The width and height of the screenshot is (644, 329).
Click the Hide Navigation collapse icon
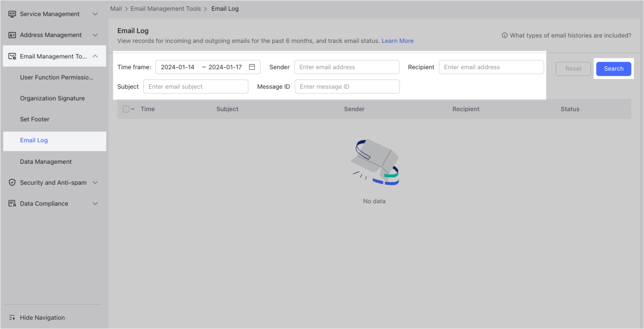[x=12, y=318]
